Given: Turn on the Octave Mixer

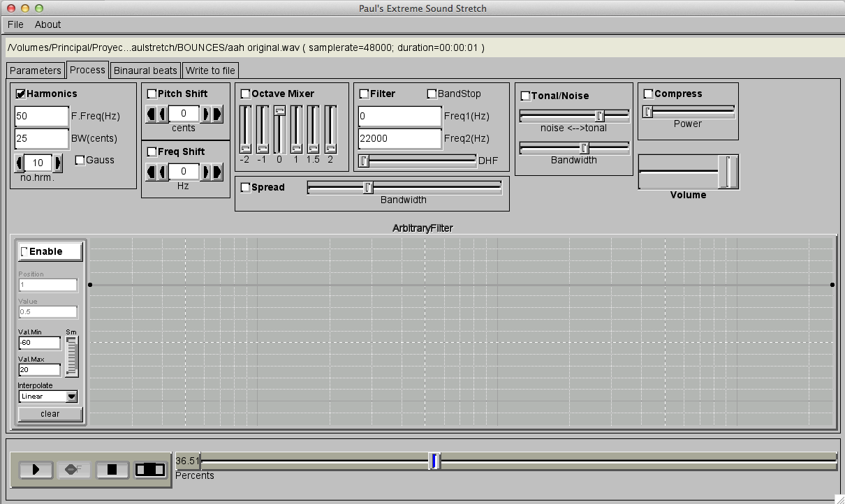Looking at the screenshot, I should 246,94.
